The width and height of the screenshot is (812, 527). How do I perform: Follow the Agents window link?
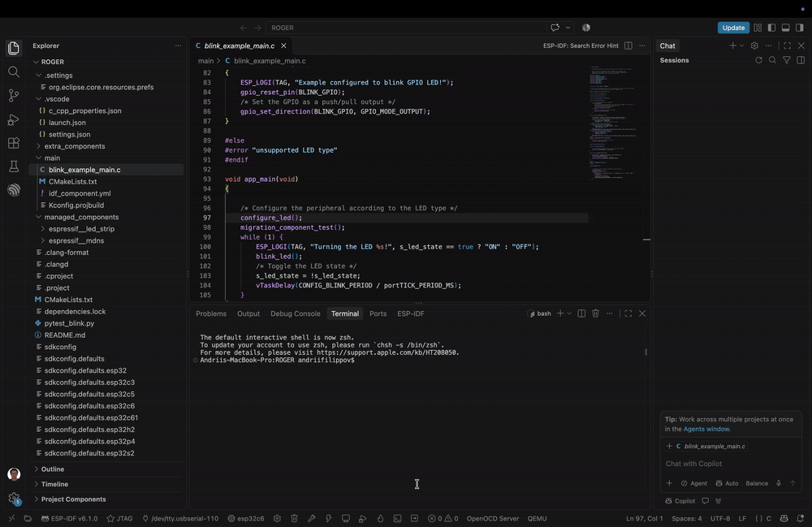point(706,429)
